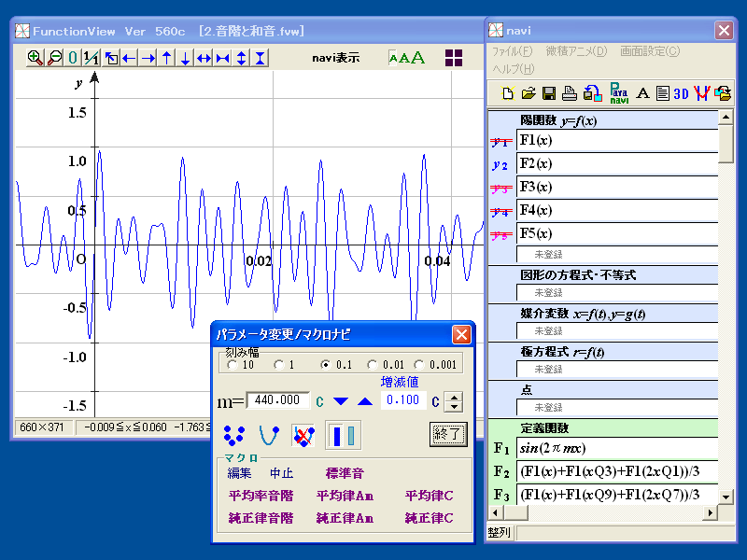This screenshot has width=747, height=560.
Task: Click navi vertical scrollbar down arrow
Action: (726, 497)
